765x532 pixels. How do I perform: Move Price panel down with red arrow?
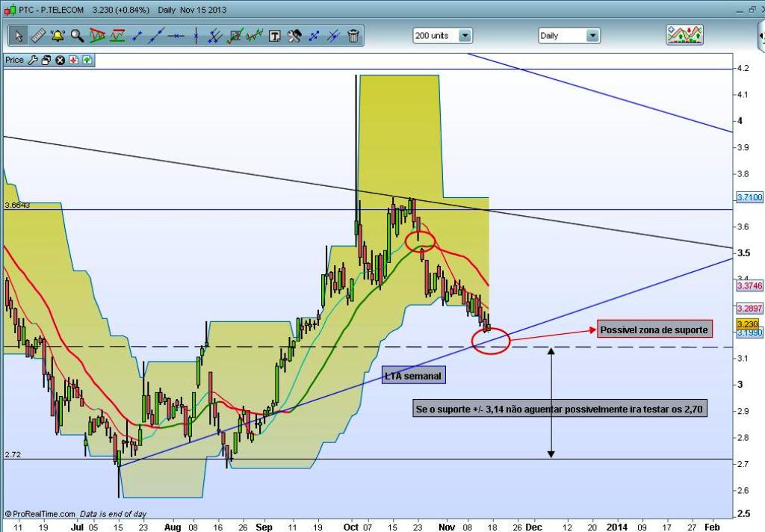[74, 60]
